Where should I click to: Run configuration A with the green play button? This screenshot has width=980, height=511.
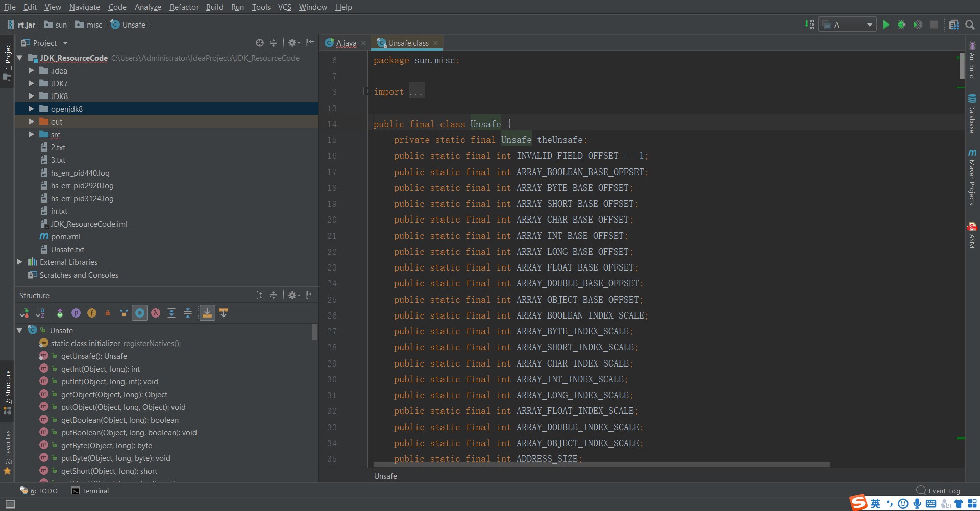tap(886, 25)
